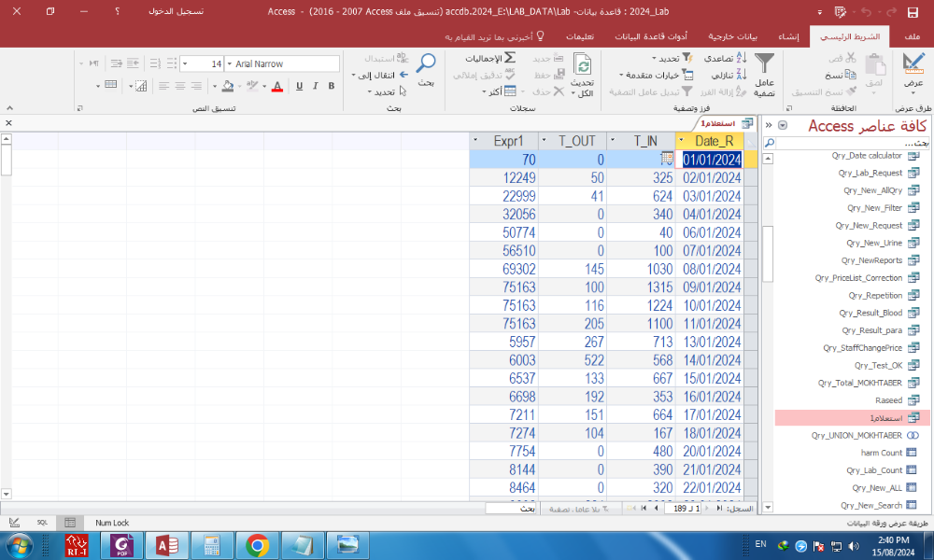The height and width of the screenshot is (560, 934).
Task: Select Expr1 cell with value 69302
Action: [x=504, y=269]
